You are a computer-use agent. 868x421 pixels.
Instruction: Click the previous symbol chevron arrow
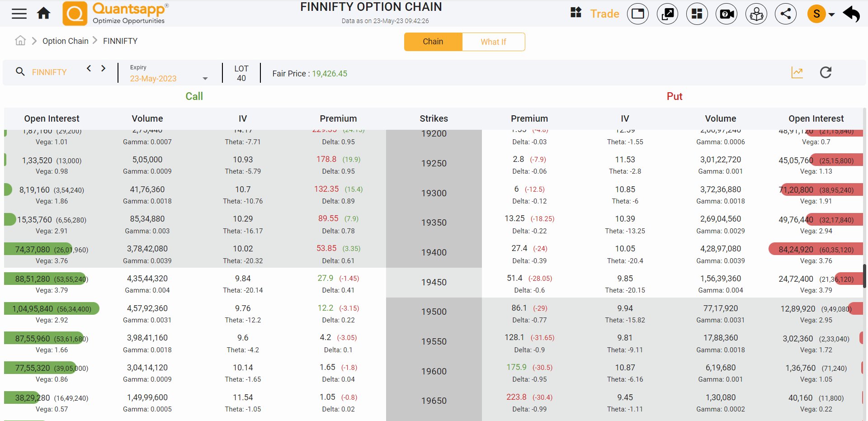pos(89,68)
